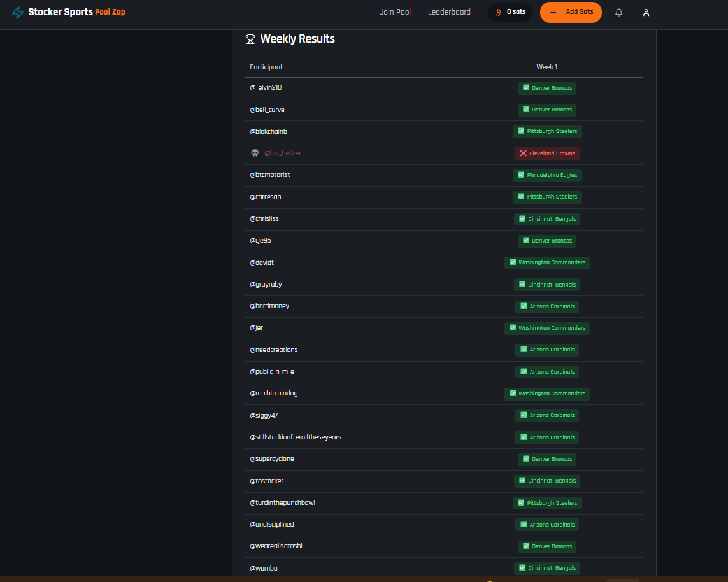Click @weareallsatoshi's Denver Broncos pick badge

(x=547, y=546)
